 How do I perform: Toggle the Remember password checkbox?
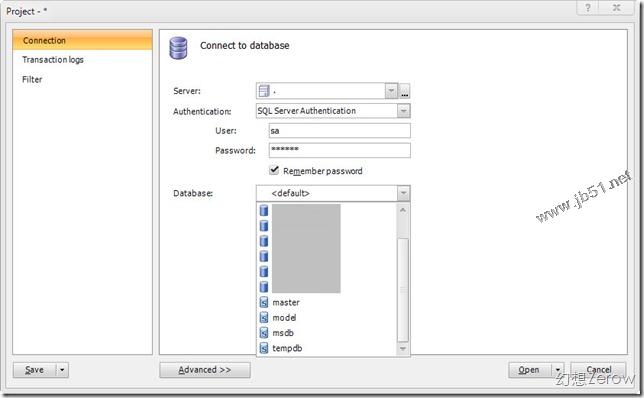[x=274, y=170]
